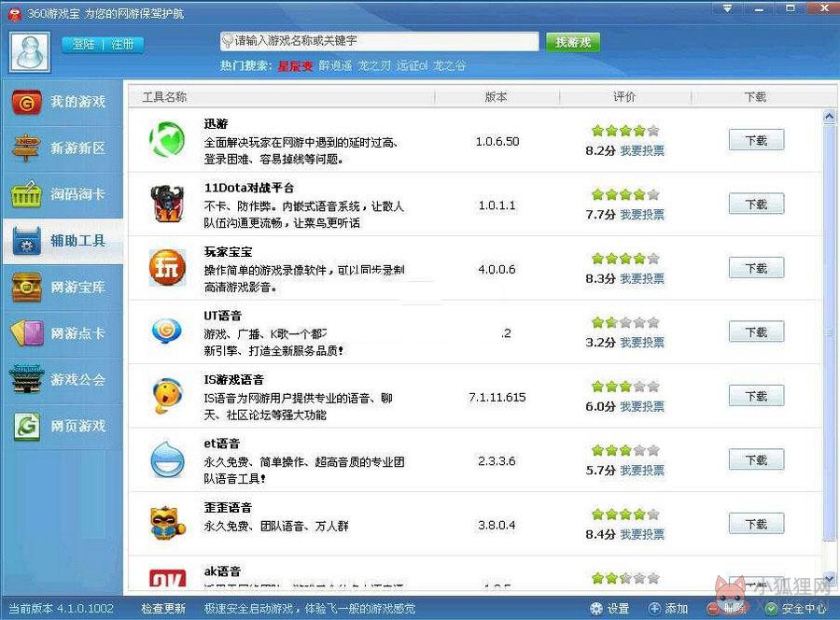The width and height of the screenshot is (840, 620).
Task: Download 玩家宝宝
Action: [756, 268]
